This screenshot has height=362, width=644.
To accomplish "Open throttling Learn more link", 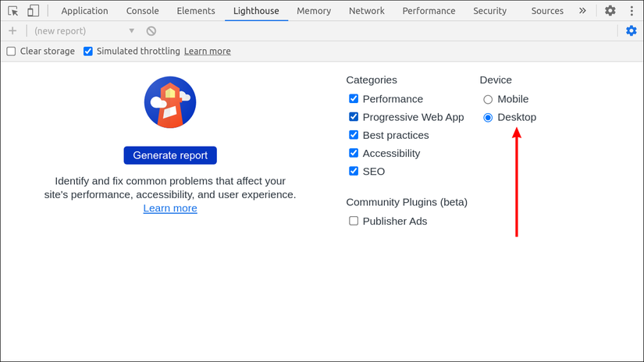I will (208, 51).
